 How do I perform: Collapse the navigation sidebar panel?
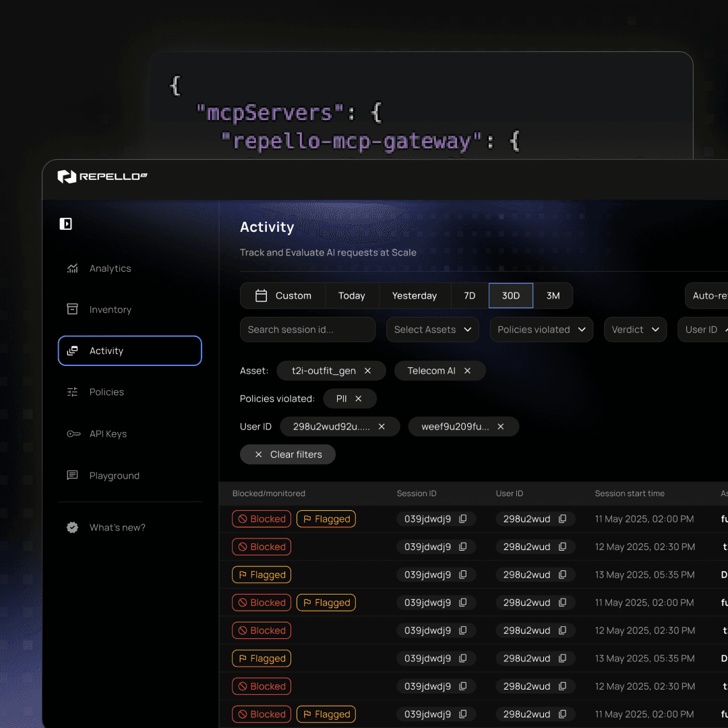coord(65,223)
